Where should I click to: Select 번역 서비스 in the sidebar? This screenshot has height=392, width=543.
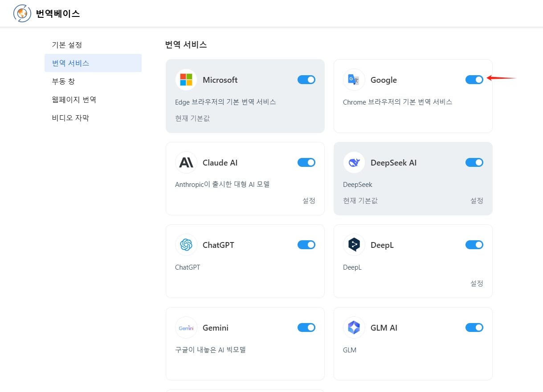coord(93,63)
